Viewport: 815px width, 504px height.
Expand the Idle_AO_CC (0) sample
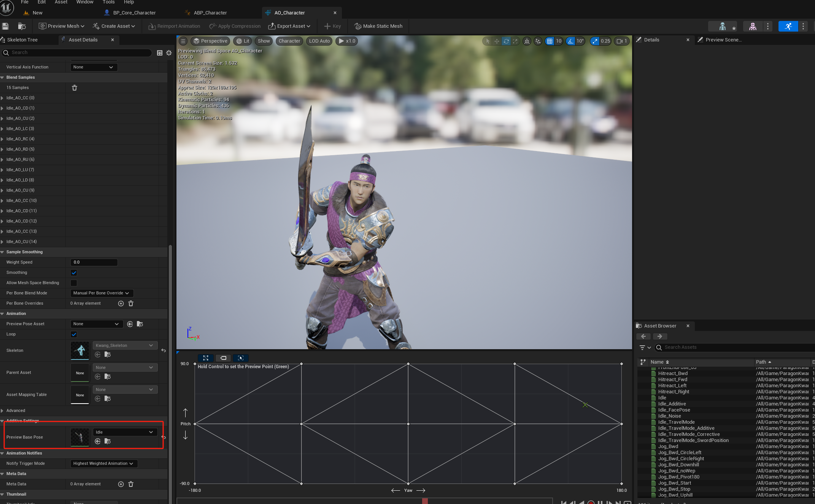click(x=2, y=98)
